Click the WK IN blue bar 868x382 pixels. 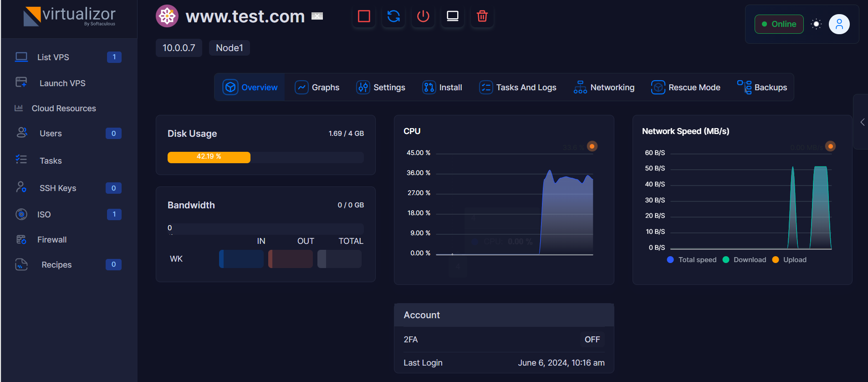click(x=241, y=259)
